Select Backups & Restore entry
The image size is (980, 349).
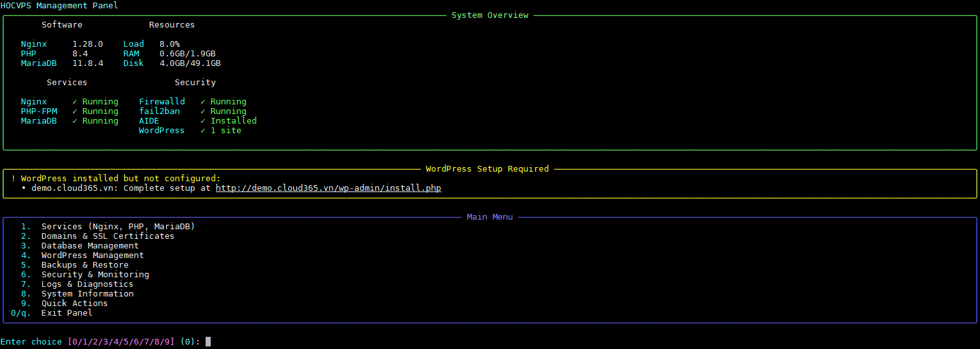85,265
